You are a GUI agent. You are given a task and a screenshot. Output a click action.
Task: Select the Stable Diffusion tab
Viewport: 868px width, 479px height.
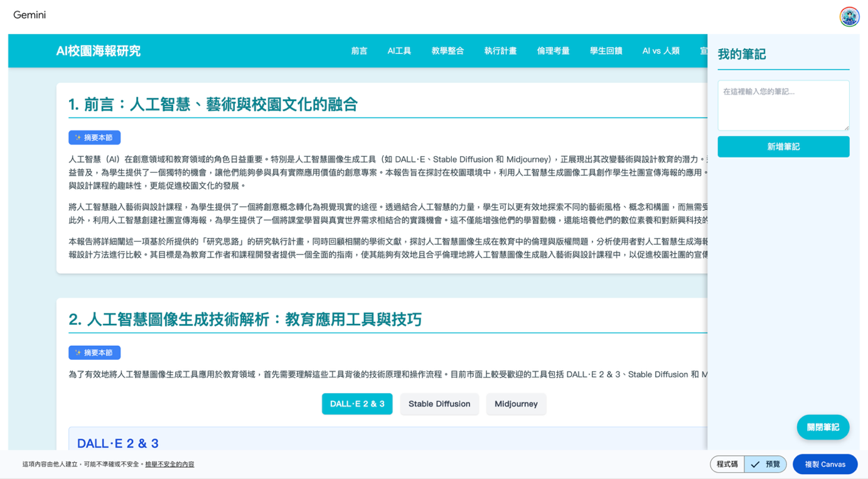439,404
